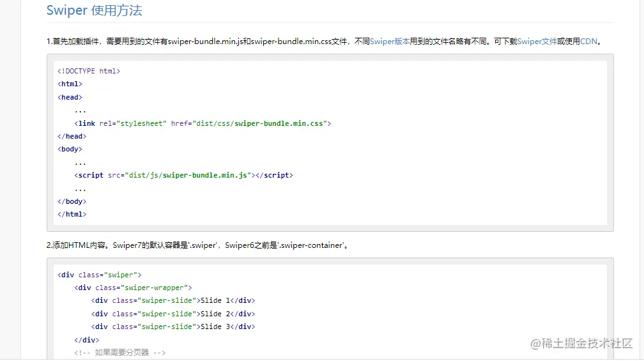Click the closing '</head>' tag line
The width and height of the screenshot is (644, 361).
point(72,136)
